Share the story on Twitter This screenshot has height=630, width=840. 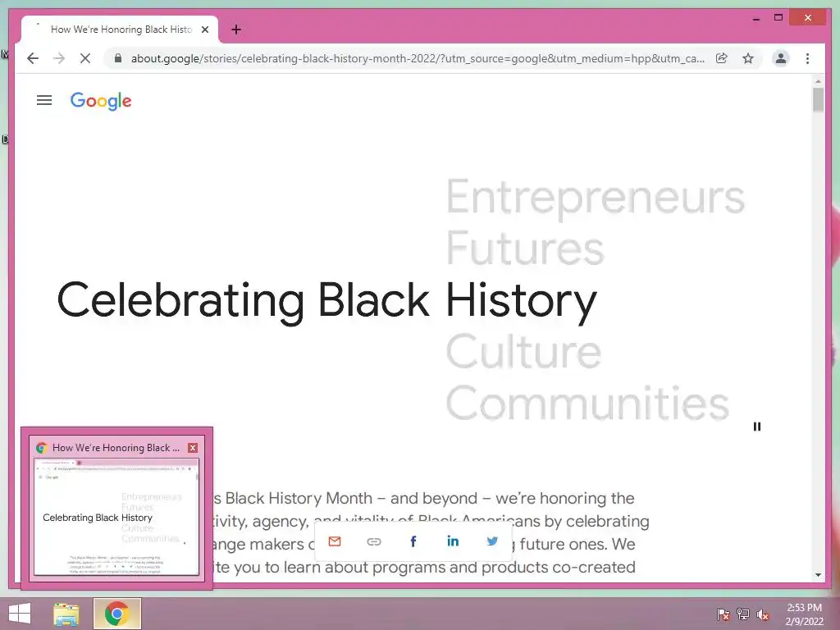(x=492, y=541)
